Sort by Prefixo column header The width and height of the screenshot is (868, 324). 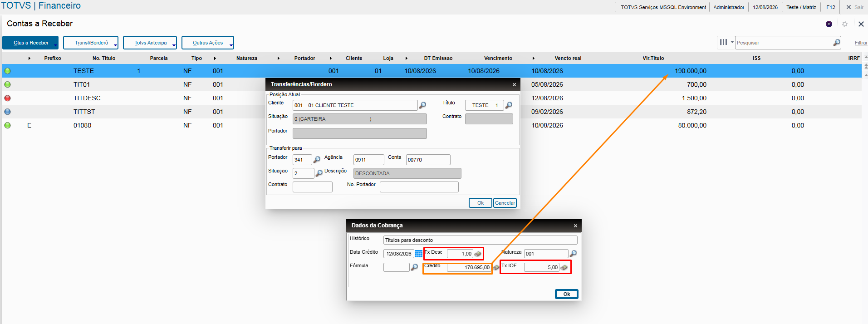click(53, 58)
